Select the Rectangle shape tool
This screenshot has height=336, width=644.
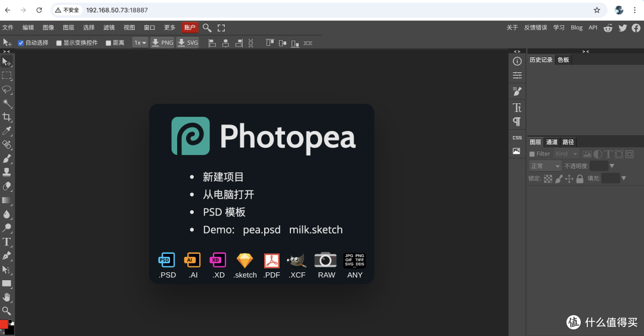[x=7, y=284]
